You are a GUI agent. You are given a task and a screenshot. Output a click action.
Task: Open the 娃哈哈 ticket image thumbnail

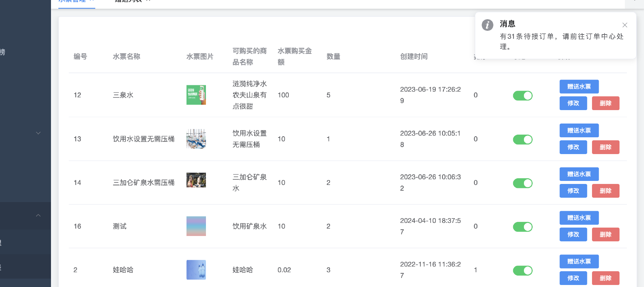pos(196,270)
